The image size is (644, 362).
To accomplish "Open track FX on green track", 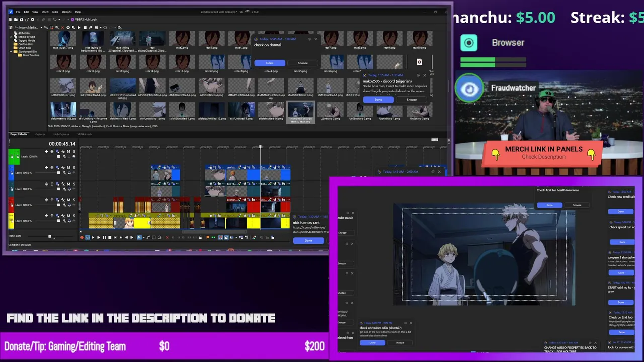I will tap(63, 152).
